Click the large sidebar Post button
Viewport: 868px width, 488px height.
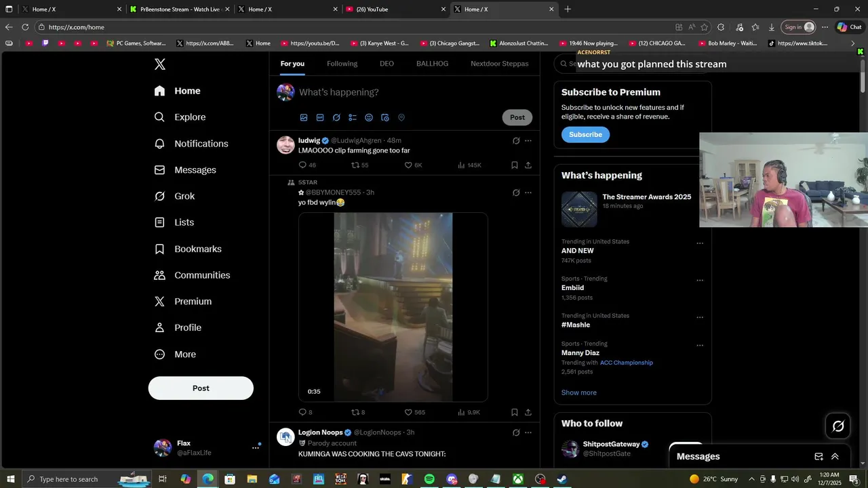click(x=201, y=388)
